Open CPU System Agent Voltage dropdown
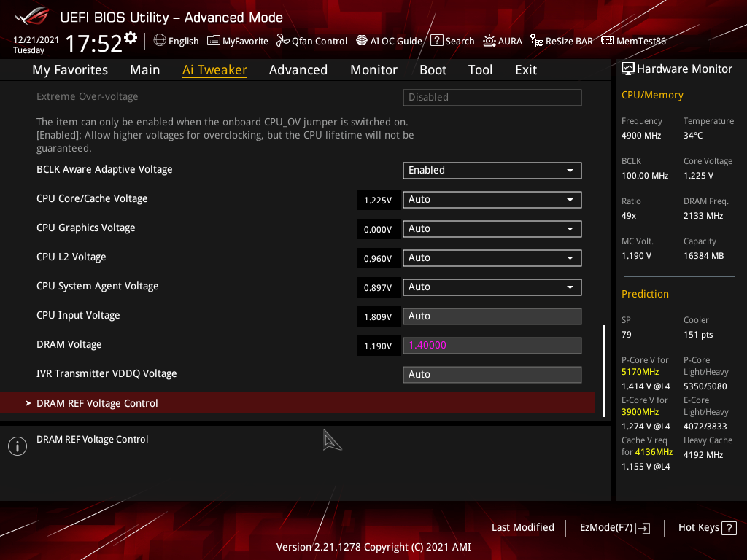This screenshot has height=560, width=747. (x=492, y=287)
